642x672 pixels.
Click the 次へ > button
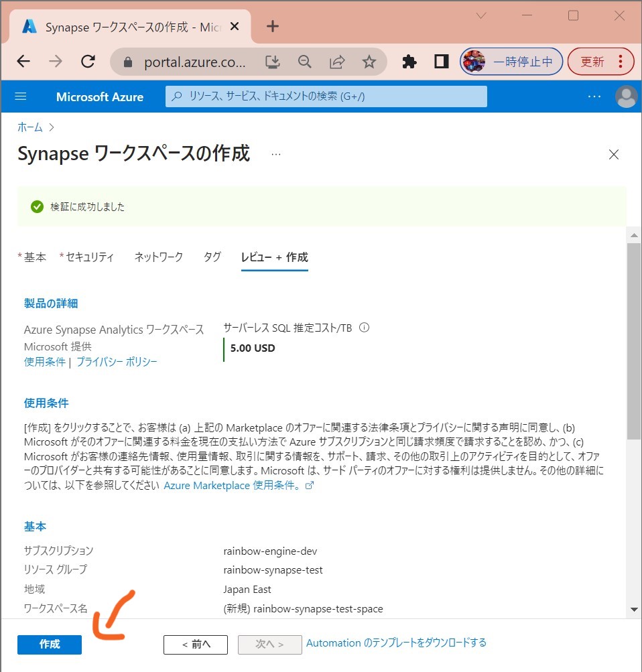[270, 645]
